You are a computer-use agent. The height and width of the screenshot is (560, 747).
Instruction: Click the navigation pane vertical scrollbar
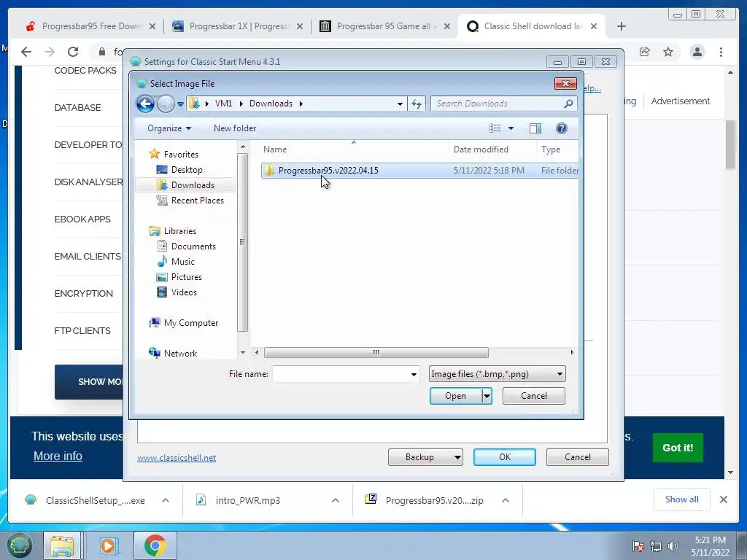pyautogui.click(x=242, y=242)
